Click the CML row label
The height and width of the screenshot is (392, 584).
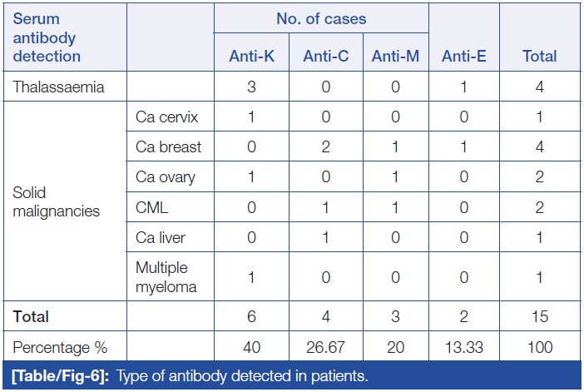151,207
